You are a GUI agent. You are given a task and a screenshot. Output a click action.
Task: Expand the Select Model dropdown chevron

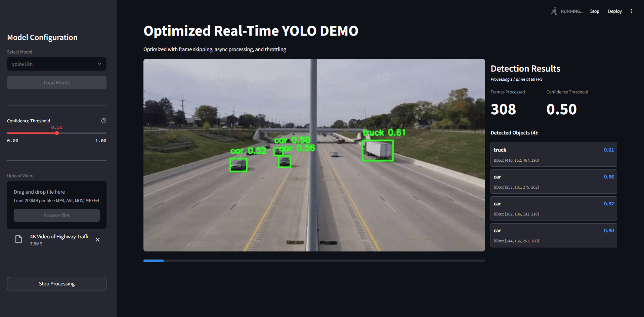coord(99,64)
